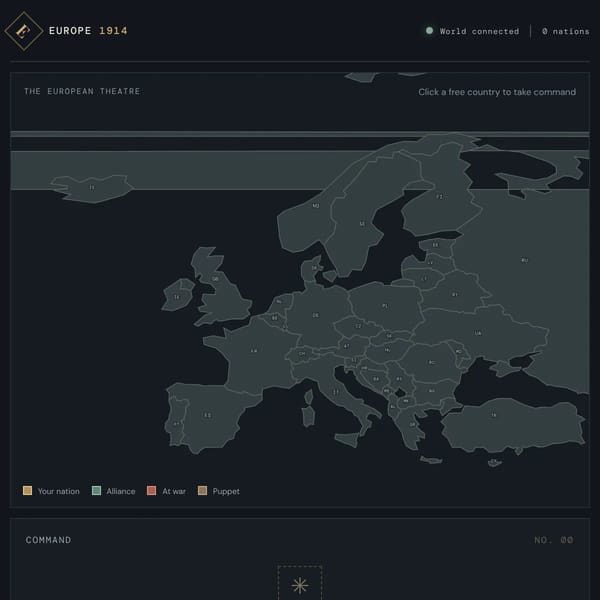Select Hungary (HU) on the map

388,350
